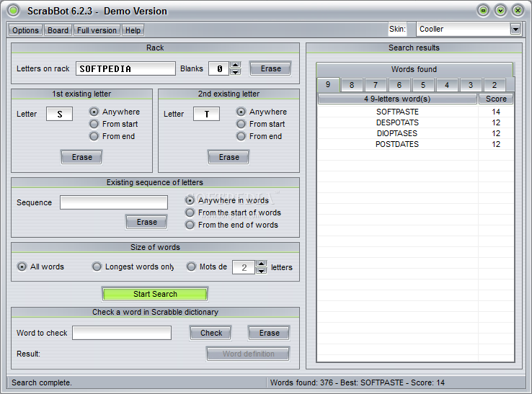Decrease word length with down arrow

(x=261, y=271)
